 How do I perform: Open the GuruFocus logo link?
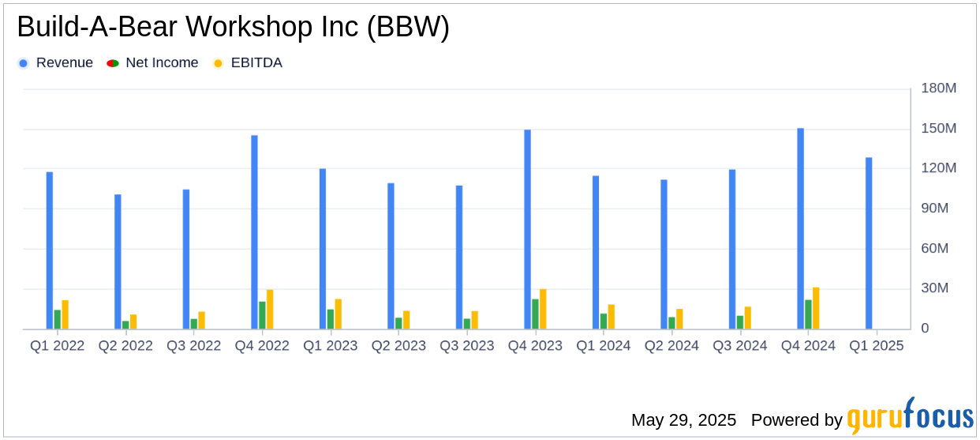[910, 416]
